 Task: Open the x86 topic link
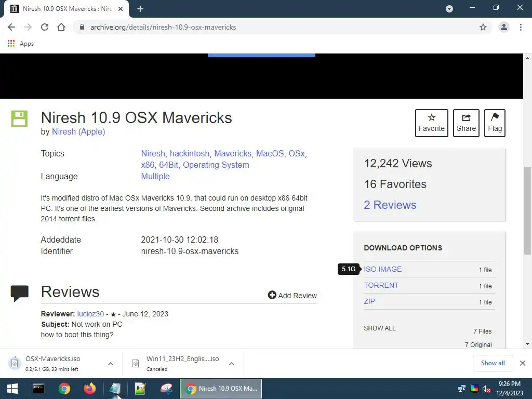tap(148, 165)
